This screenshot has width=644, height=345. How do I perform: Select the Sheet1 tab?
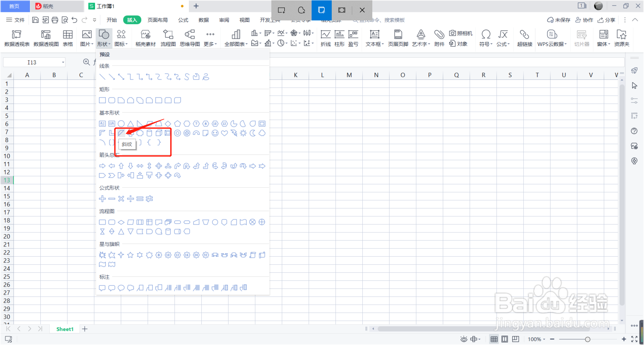click(65, 329)
